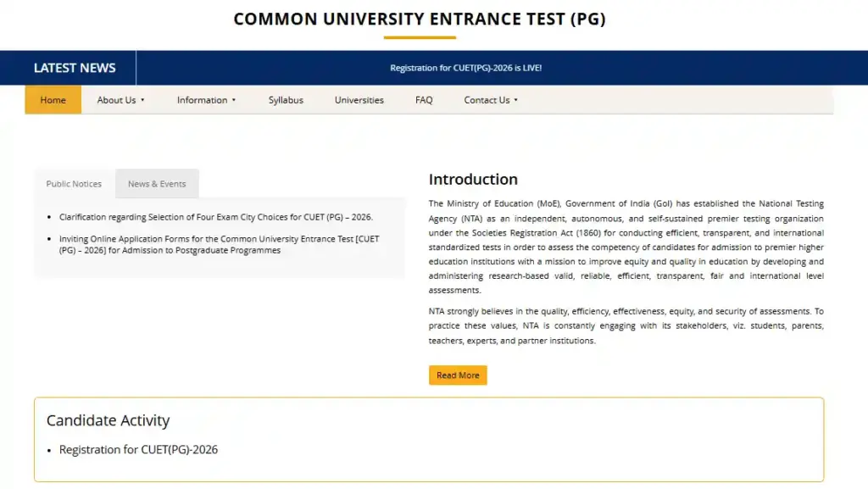Click the Introduction heading
Image resolution: width=868 pixels, height=489 pixels.
(472, 179)
